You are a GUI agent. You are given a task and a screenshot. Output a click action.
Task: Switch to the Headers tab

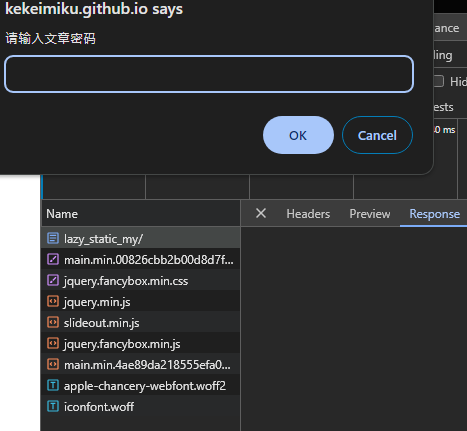(x=308, y=214)
